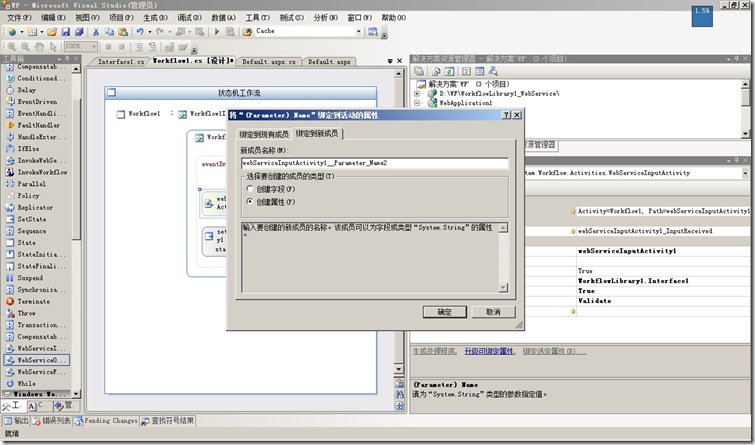Viewport: 755px width, 445px height.
Task: Click the 确定 (OK) button
Action: tap(444, 312)
